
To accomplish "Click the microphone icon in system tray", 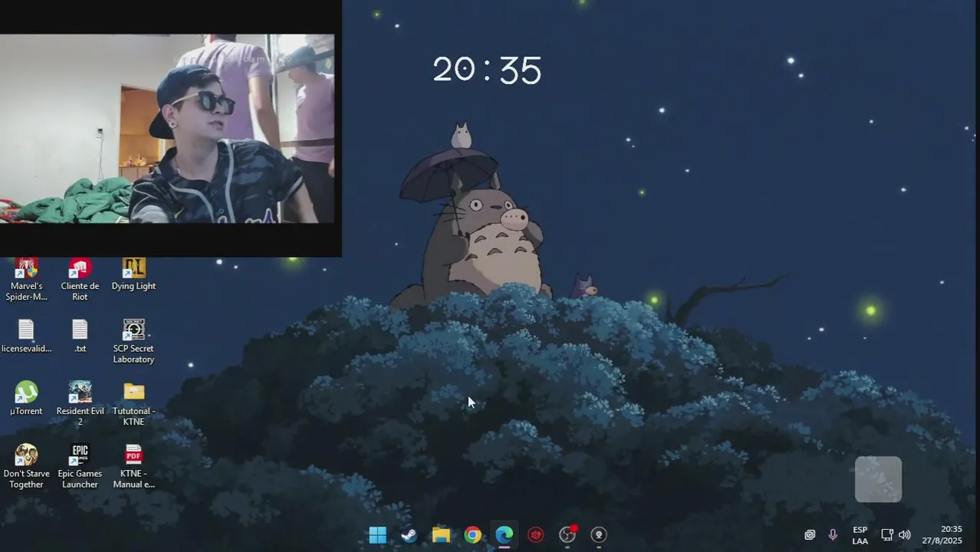I will click(833, 535).
